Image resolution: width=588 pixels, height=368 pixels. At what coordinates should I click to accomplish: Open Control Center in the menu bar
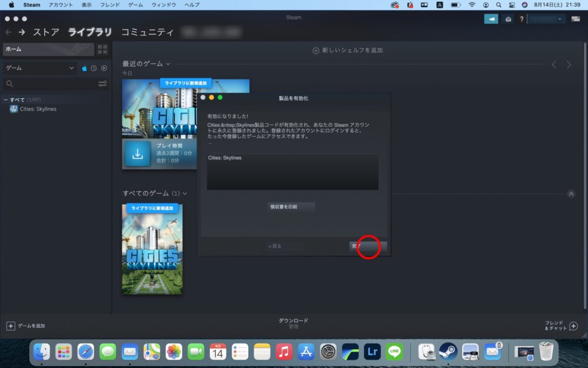pos(512,5)
